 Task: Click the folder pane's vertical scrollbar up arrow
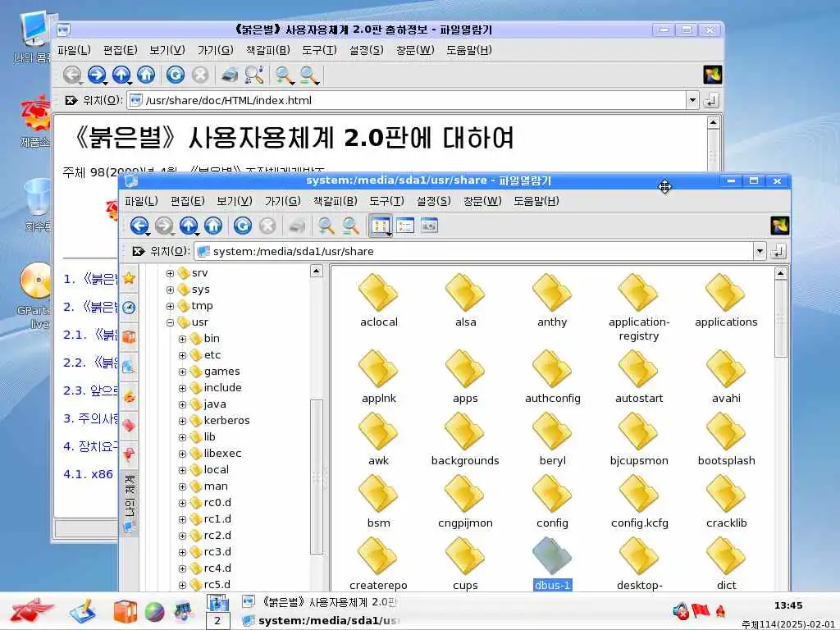781,274
